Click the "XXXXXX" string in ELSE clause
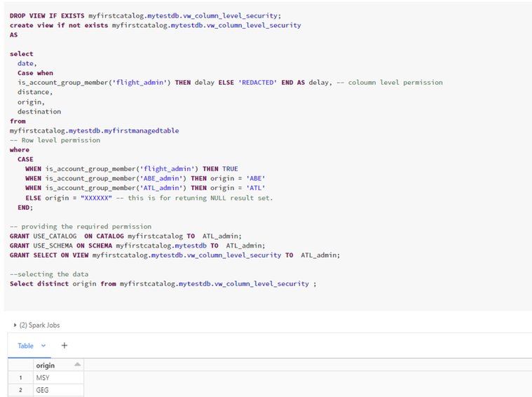Image resolution: width=532 pixels, height=397 pixels. click(x=96, y=198)
